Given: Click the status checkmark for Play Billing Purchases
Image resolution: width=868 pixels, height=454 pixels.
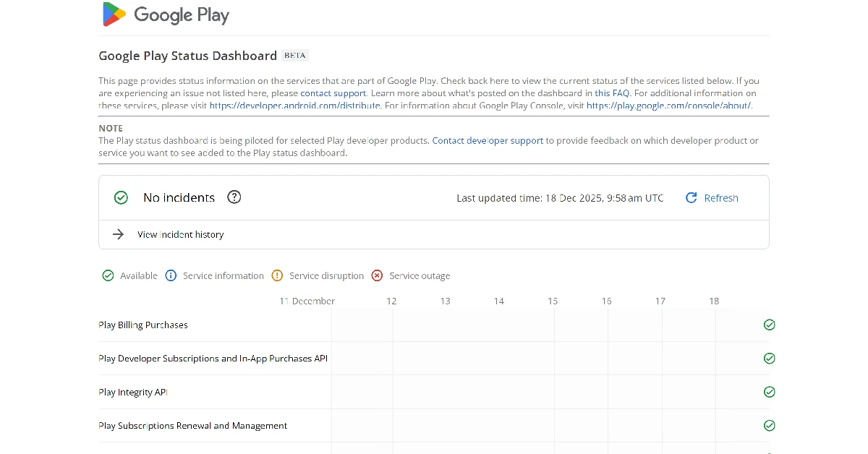Looking at the screenshot, I should coord(769,325).
